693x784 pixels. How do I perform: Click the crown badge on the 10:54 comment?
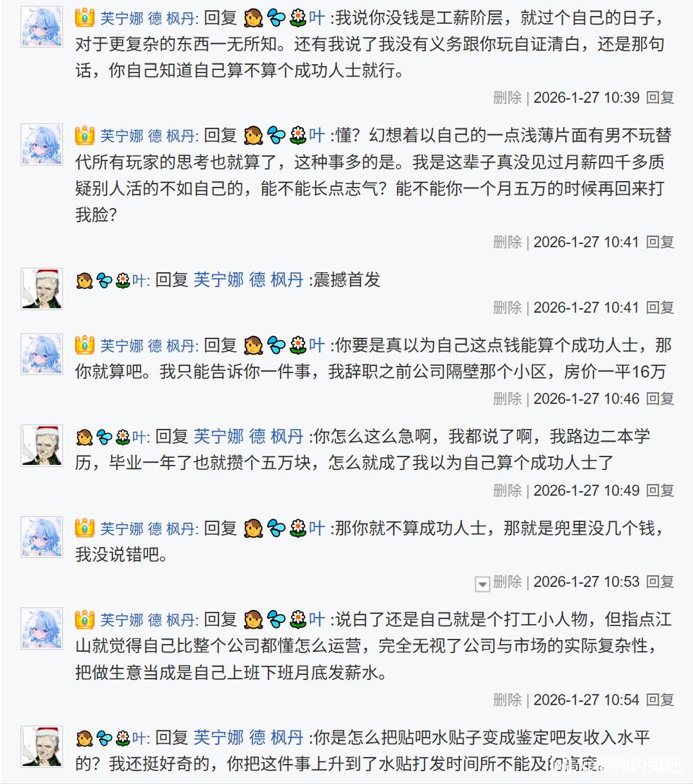tap(85, 619)
